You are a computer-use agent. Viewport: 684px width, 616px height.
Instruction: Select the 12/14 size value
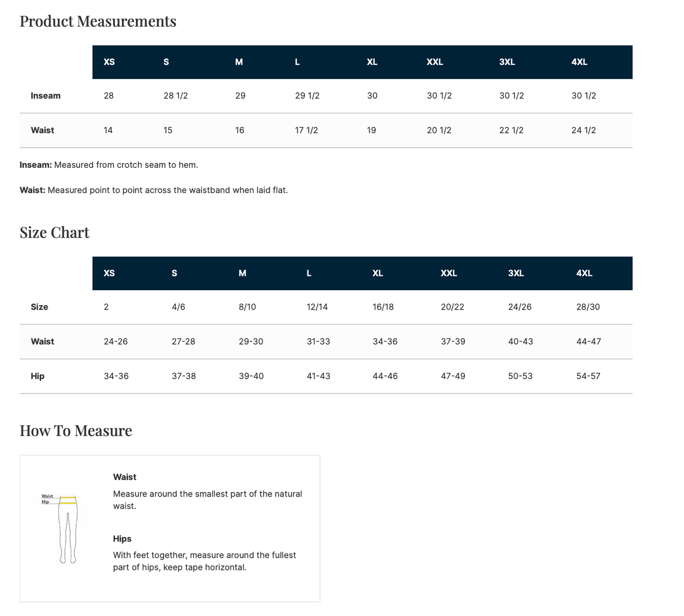[317, 307]
